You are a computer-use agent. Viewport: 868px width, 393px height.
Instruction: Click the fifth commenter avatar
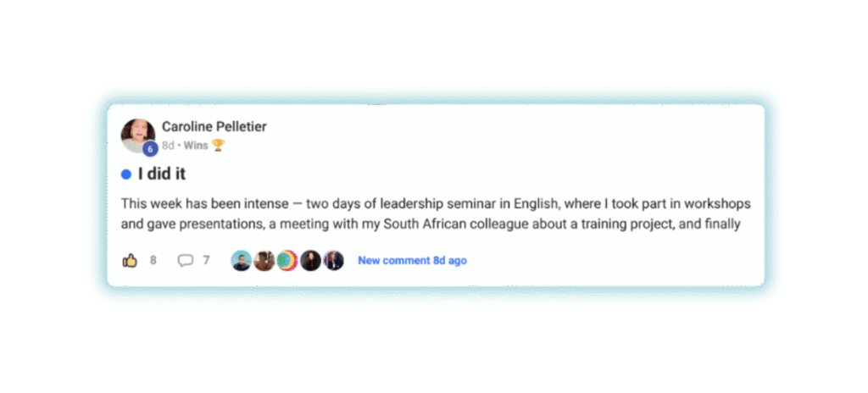(333, 260)
